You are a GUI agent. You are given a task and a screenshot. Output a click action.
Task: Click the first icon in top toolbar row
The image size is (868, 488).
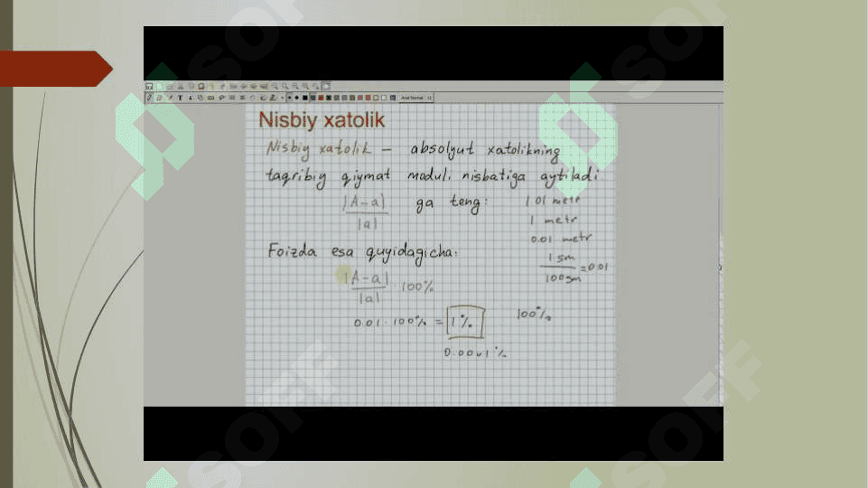[x=149, y=87]
